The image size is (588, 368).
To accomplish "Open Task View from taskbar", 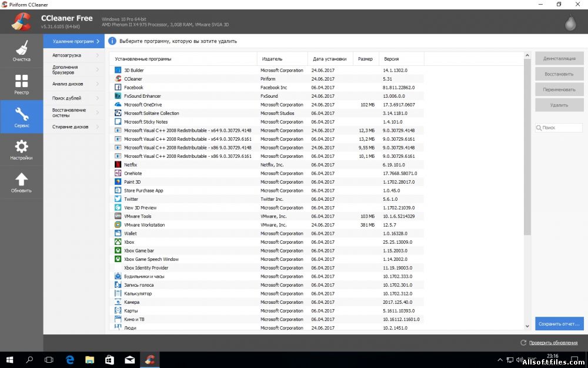I will point(49,360).
